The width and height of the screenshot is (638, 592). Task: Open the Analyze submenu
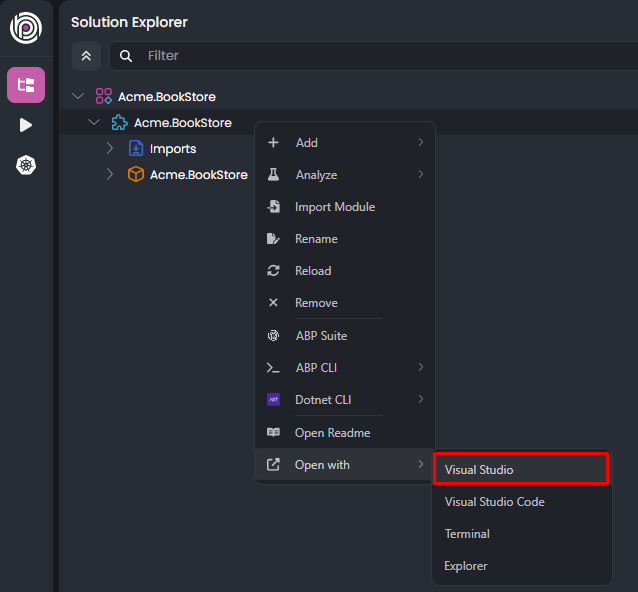[345, 175]
